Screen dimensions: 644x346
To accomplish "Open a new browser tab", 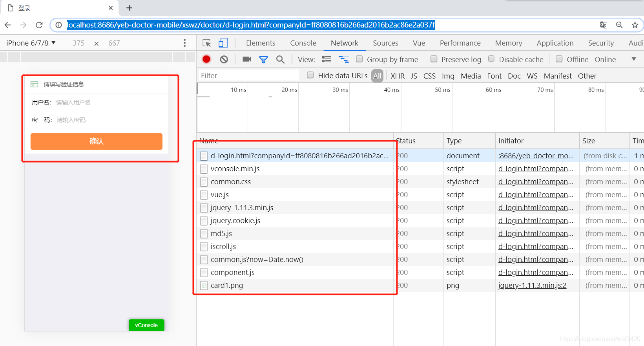I will click(129, 8).
